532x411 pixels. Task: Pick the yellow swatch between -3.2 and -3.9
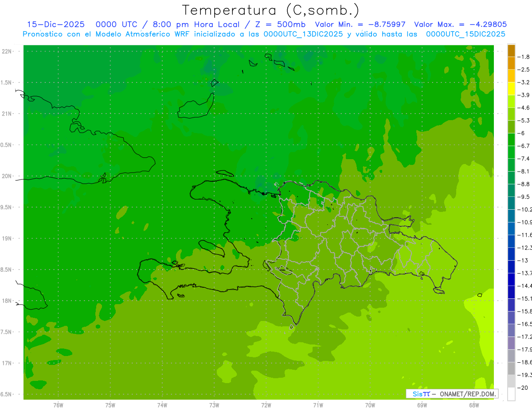point(511,89)
